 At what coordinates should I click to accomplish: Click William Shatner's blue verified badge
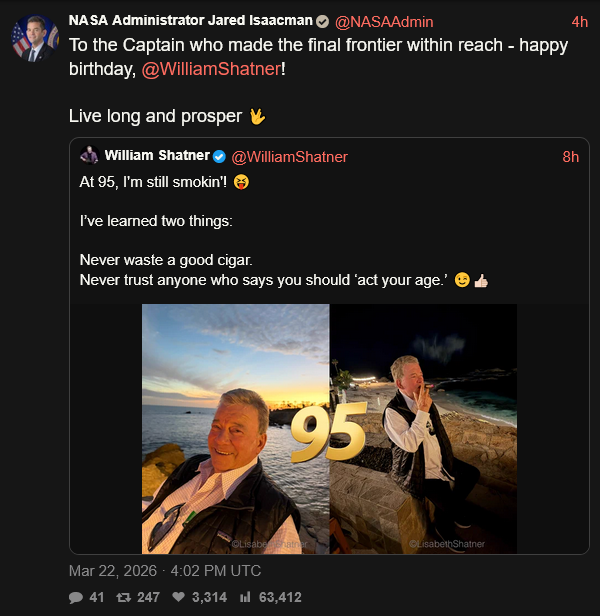pos(218,156)
